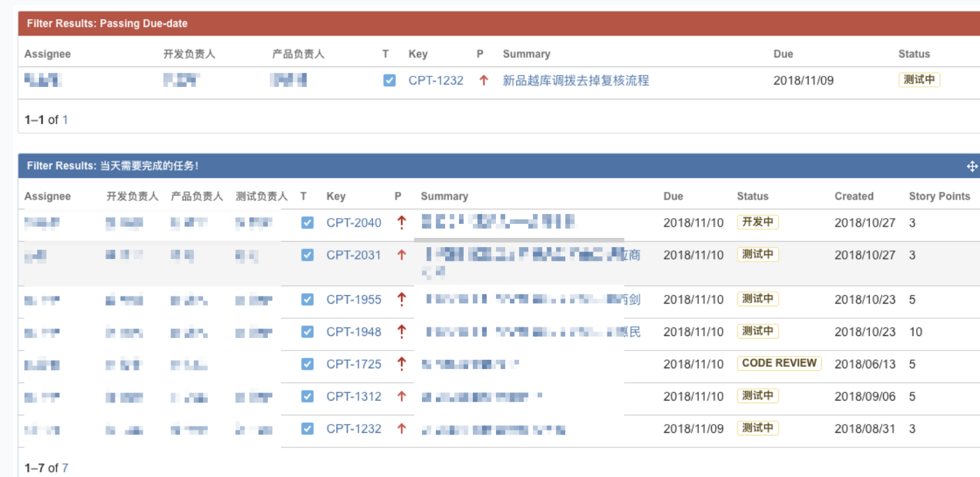Click the due date 2018/11/09 in Passing Due-date gadget
The width and height of the screenshot is (980, 477).
click(x=804, y=80)
